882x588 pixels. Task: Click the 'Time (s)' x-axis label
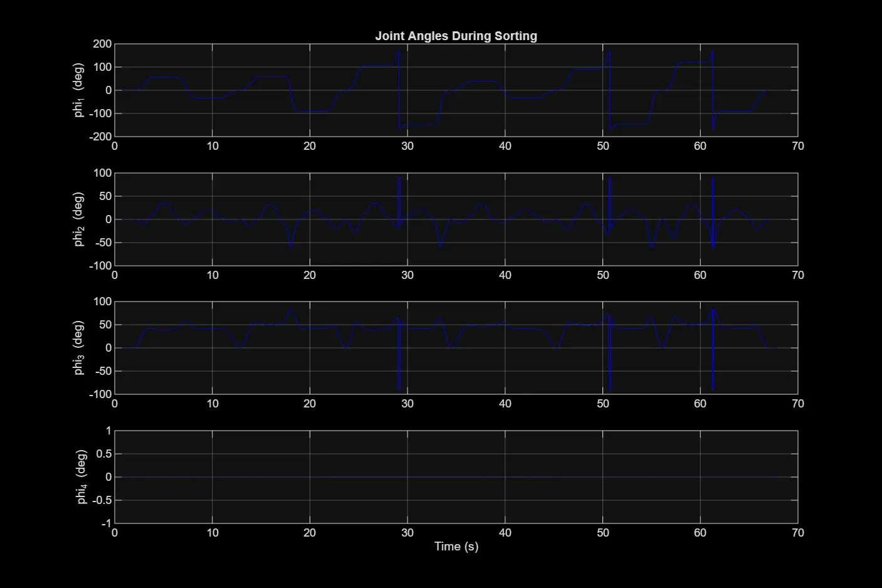coord(456,546)
